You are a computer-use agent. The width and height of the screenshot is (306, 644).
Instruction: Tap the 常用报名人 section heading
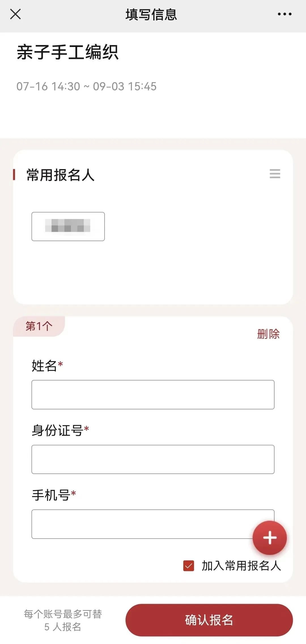pos(60,175)
